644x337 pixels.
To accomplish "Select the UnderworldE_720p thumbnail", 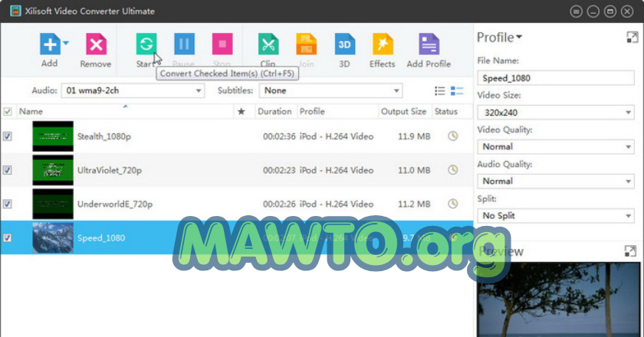I will pyautogui.click(x=53, y=204).
